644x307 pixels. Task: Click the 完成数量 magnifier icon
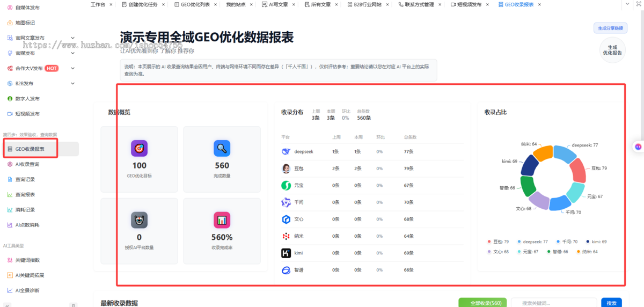coord(222,148)
